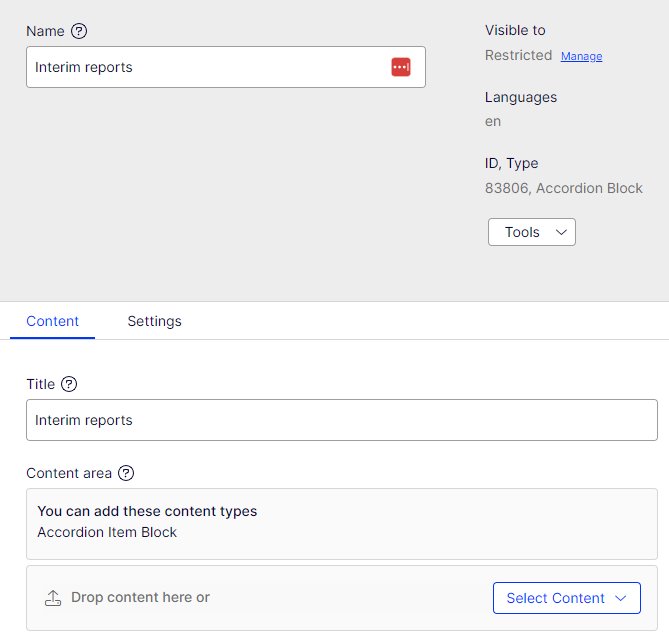Focus the Title input field
Image resolution: width=669 pixels, height=643 pixels.
click(342, 420)
